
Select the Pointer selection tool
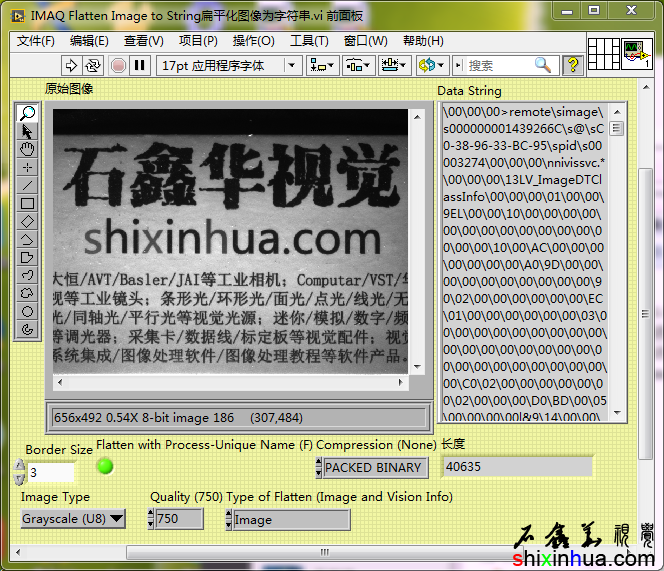coord(28,132)
